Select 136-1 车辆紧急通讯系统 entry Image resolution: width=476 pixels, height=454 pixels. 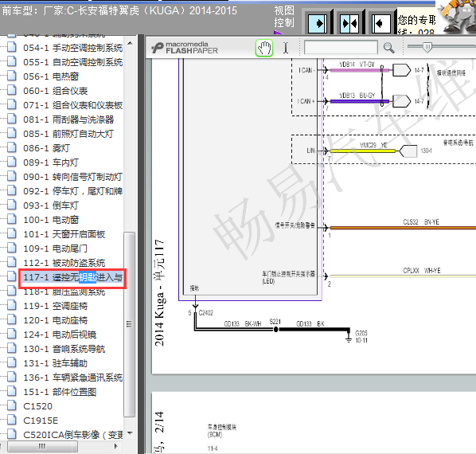click(73, 378)
